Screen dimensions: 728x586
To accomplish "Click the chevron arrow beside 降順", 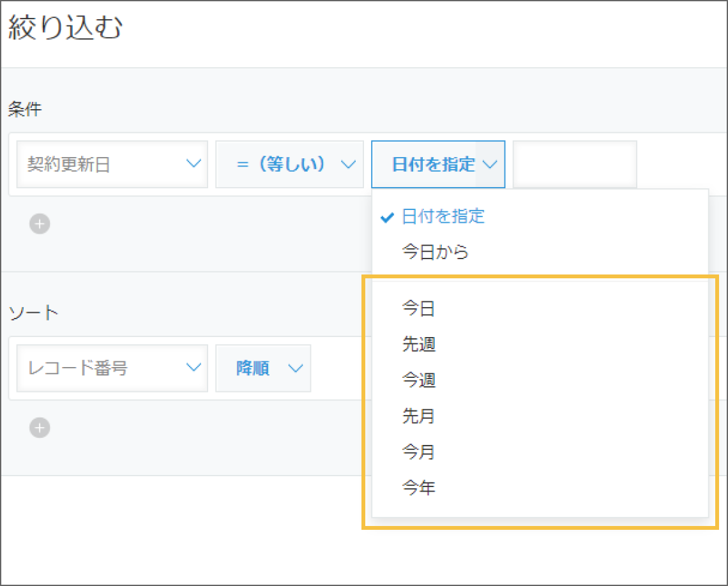I will click(294, 368).
